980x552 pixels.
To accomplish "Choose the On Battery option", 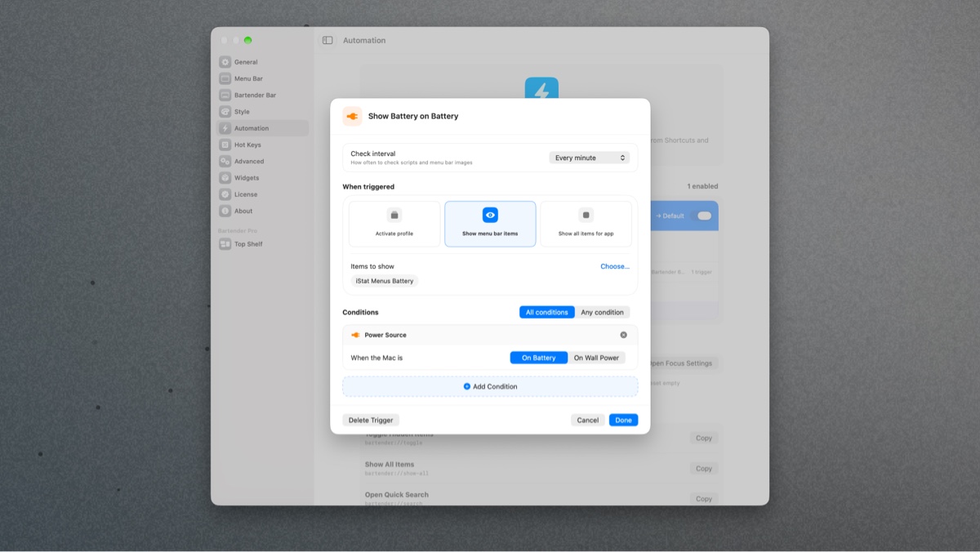I will click(539, 358).
